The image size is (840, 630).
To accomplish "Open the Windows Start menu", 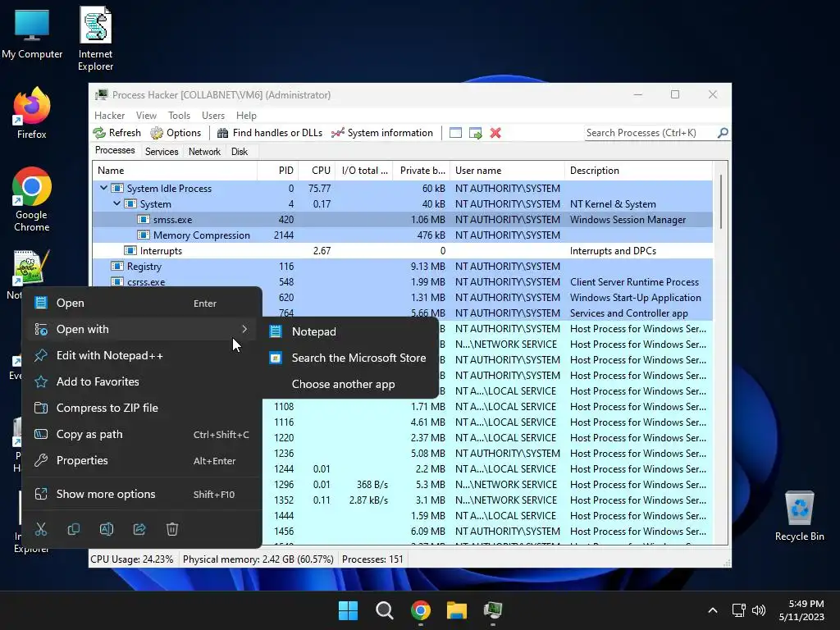I will (348, 610).
